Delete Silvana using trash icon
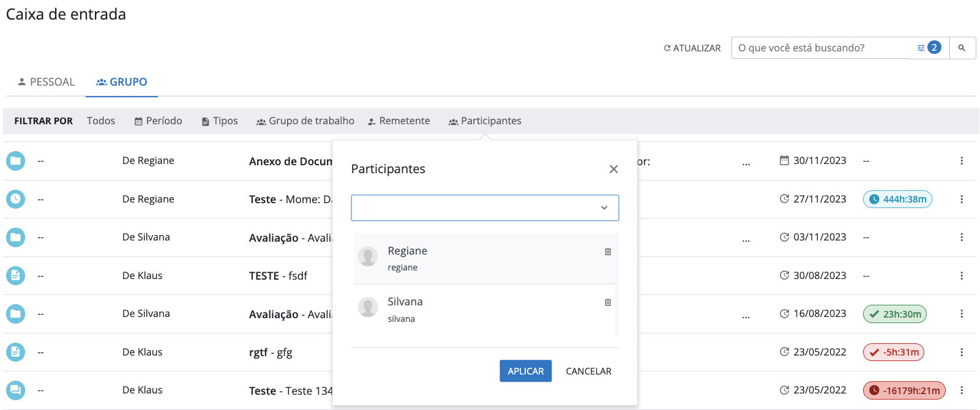This screenshot has height=410, width=980. tap(607, 302)
